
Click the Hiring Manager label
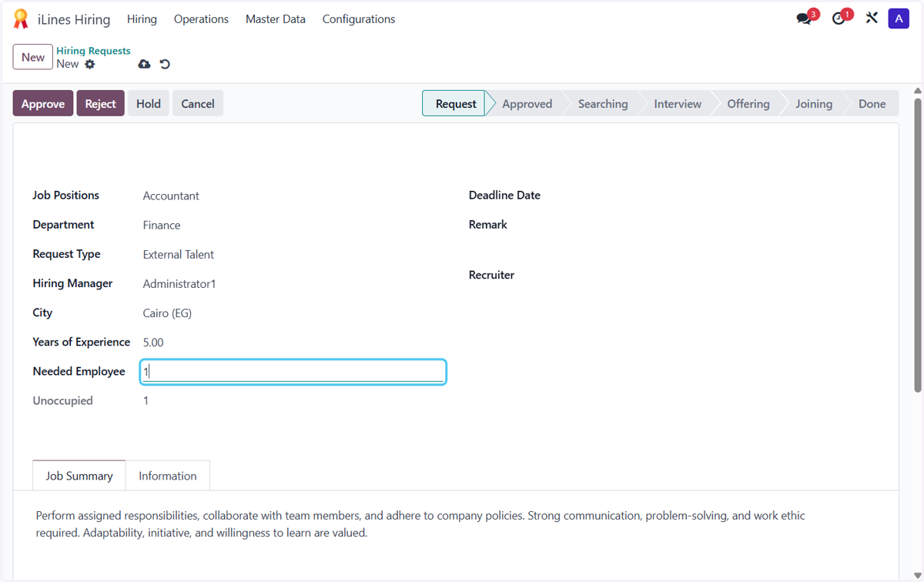tap(72, 283)
